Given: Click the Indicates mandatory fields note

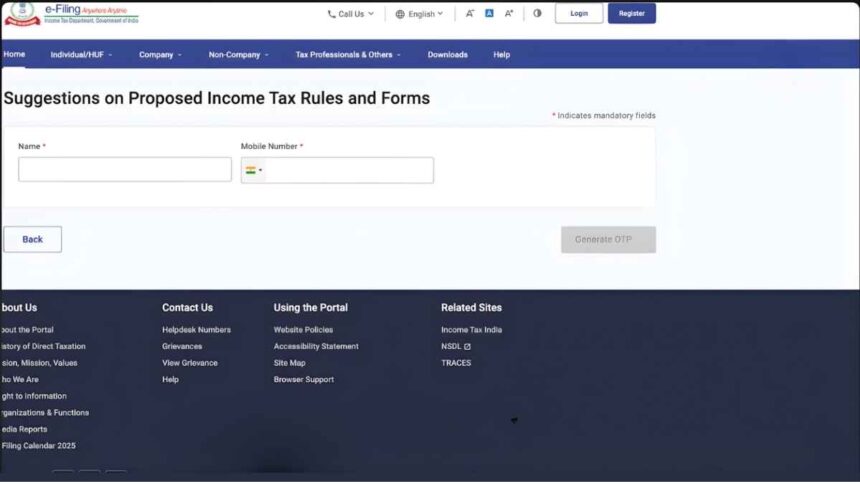Looking at the screenshot, I should [603, 115].
